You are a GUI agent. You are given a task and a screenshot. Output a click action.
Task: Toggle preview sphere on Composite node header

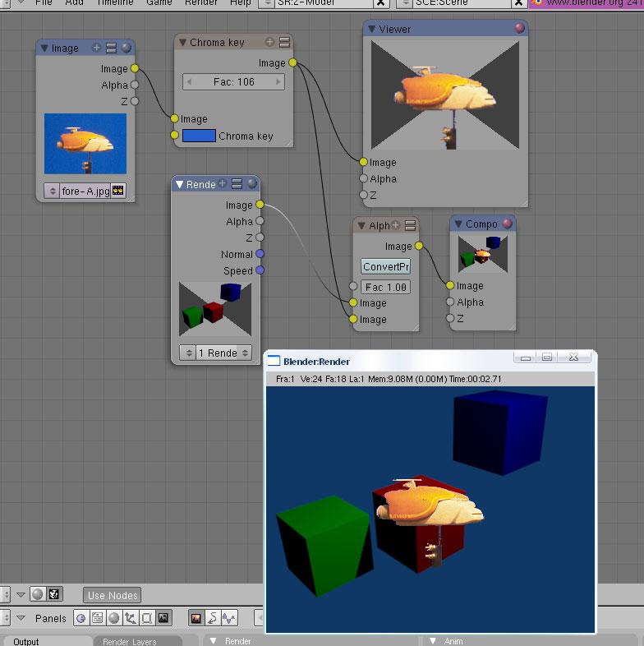pos(508,224)
